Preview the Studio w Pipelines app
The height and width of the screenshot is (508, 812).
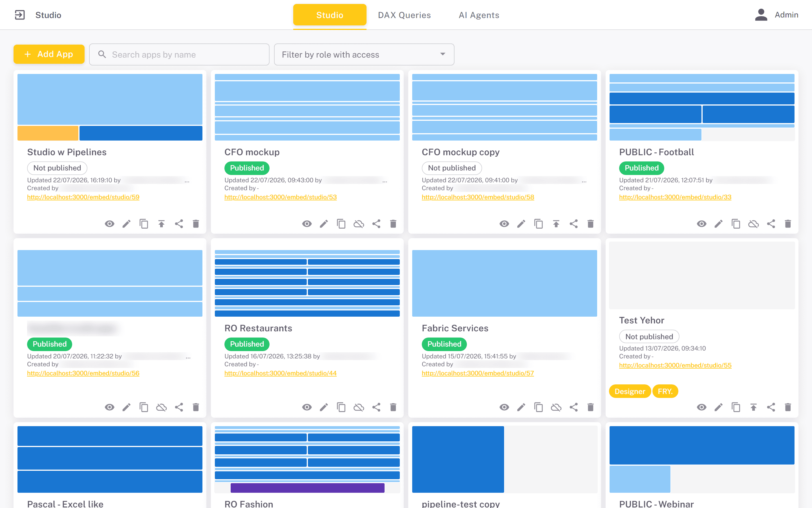click(x=109, y=224)
